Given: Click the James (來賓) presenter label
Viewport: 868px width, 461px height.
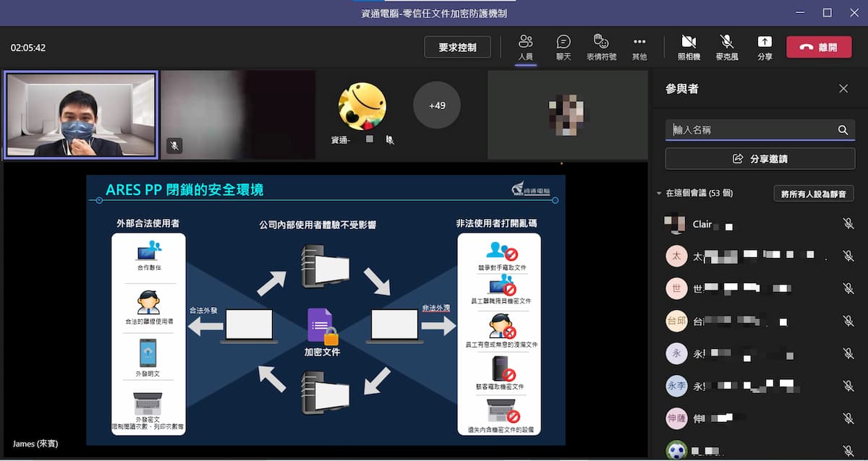Looking at the screenshot, I should (34, 443).
